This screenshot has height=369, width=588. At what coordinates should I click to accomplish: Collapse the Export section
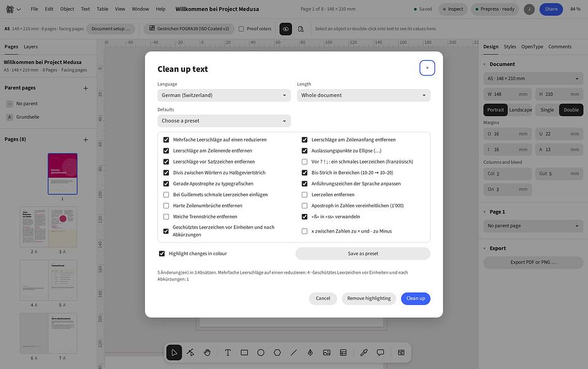coord(485,248)
